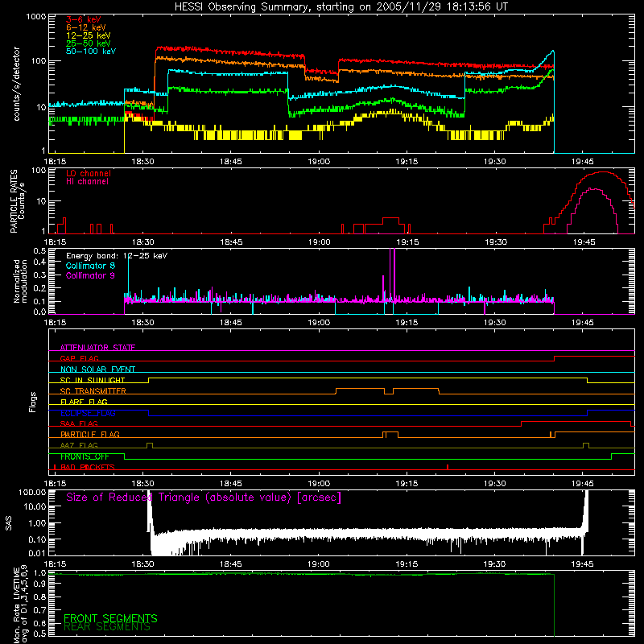Click the vertical 'Flags' axis label
Viewport: 644px width, 644px height.
32,402
